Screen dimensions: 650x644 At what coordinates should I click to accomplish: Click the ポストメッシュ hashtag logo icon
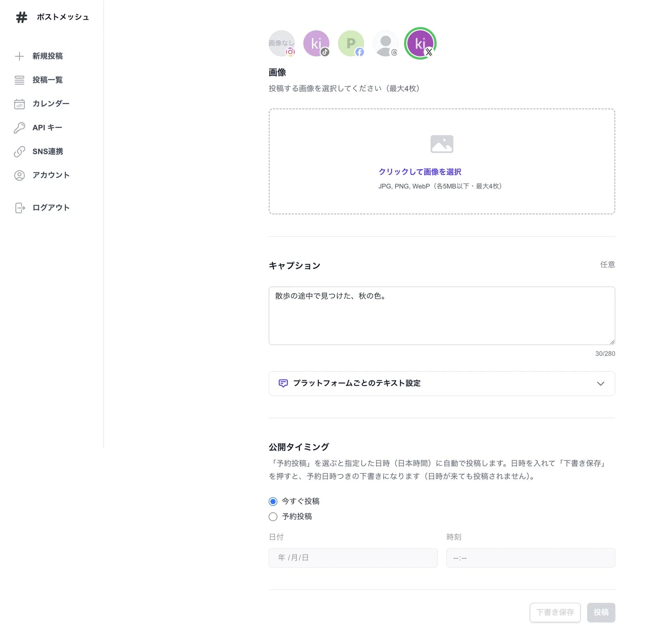pyautogui.click(x=22, y=17)
